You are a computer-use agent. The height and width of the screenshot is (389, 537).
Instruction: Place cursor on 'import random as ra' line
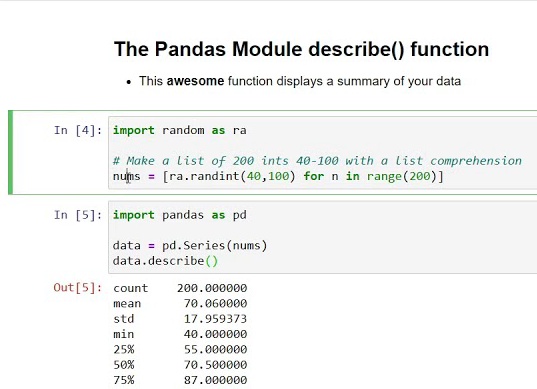179,130
